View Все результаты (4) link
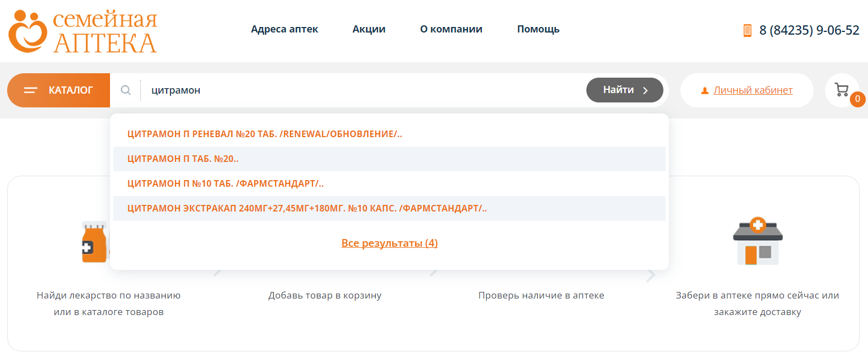The width and height of the screenshot is (868, 358). (x=389, y=243)
